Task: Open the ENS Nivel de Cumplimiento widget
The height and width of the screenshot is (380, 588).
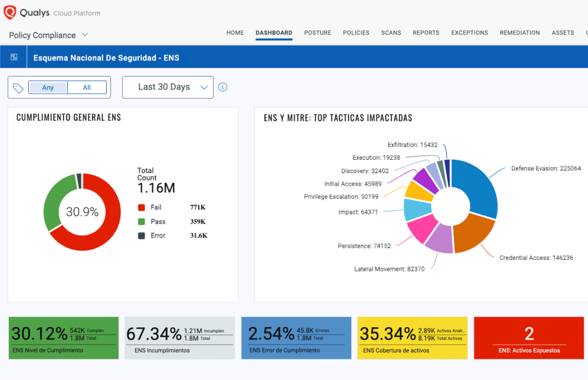Action: (x=64, y=338)
